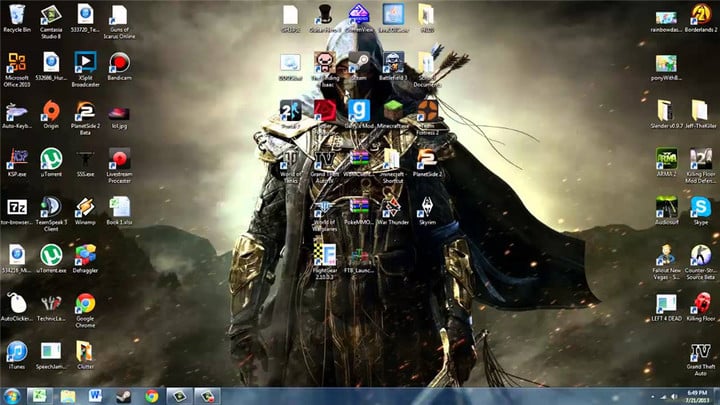The height and width of the screenshot is (405, 720).
Task: Launch KSP.exe
Action: click(x=17, y=163)
